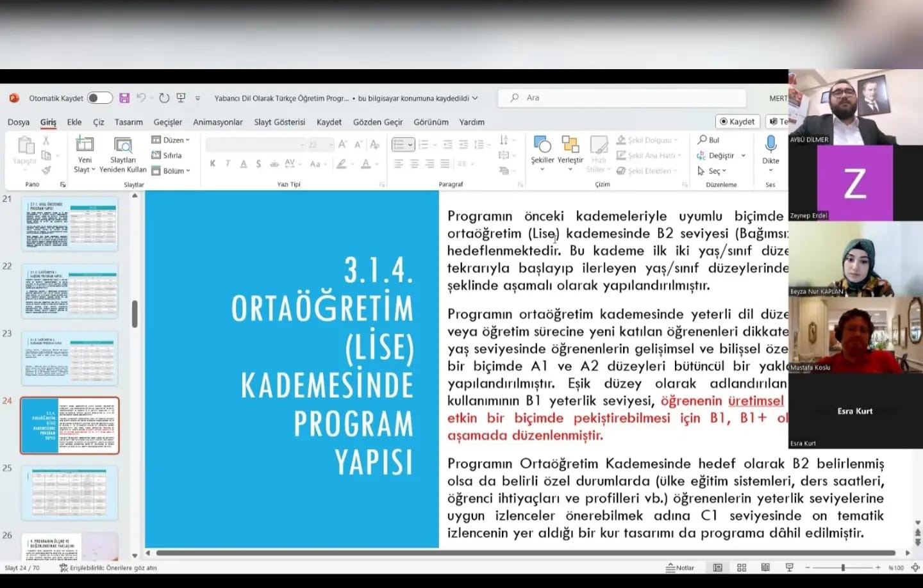The width and height of the screenshot is (923, 588).
Task: Start slideshow from status bar icon
Action: 789,568
